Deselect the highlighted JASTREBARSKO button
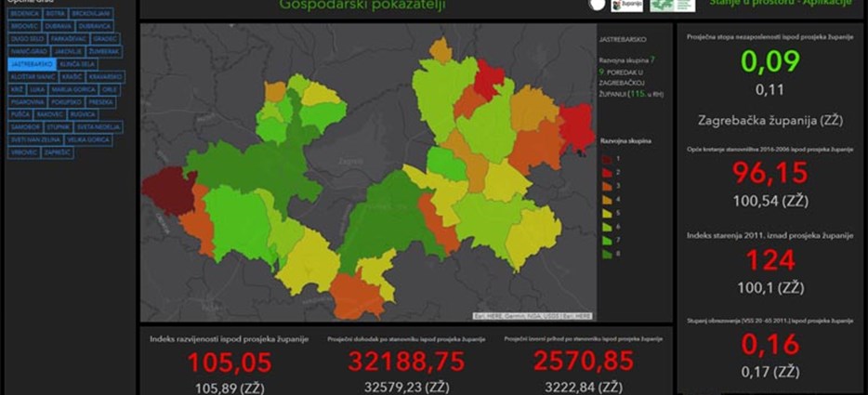868x395 pixels. 32,64
